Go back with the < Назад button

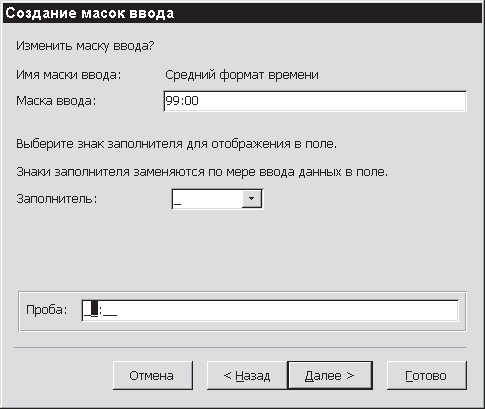[247, 375]
